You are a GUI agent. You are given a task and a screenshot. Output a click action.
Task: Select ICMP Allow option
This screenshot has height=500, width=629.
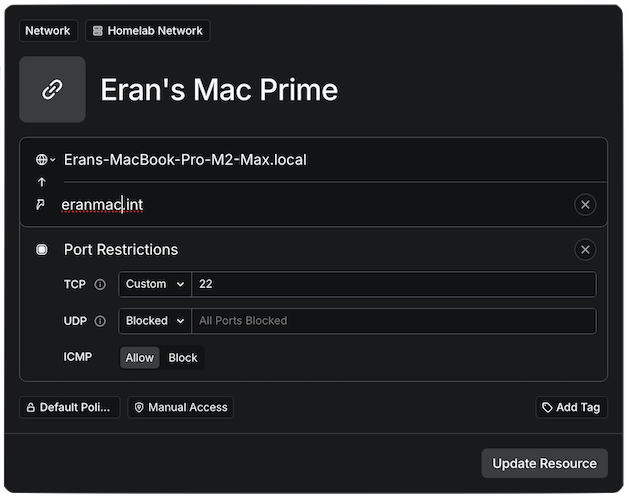coord(140,358)
